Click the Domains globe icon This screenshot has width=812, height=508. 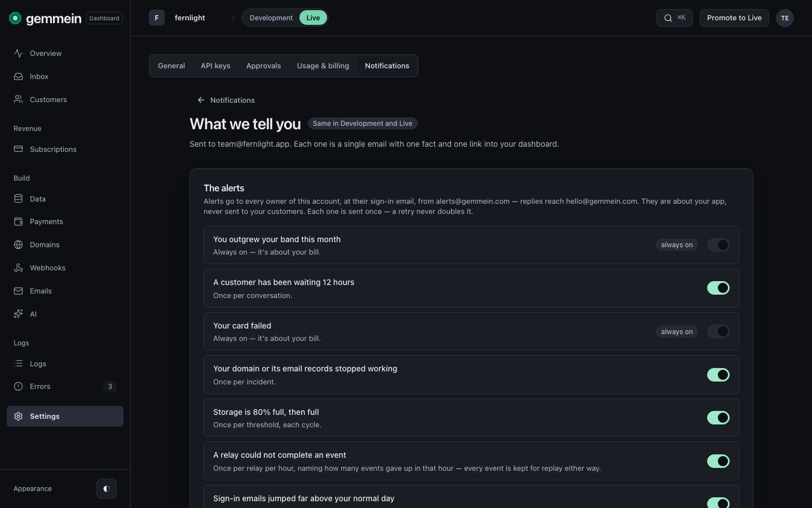(x=19, y=244)
